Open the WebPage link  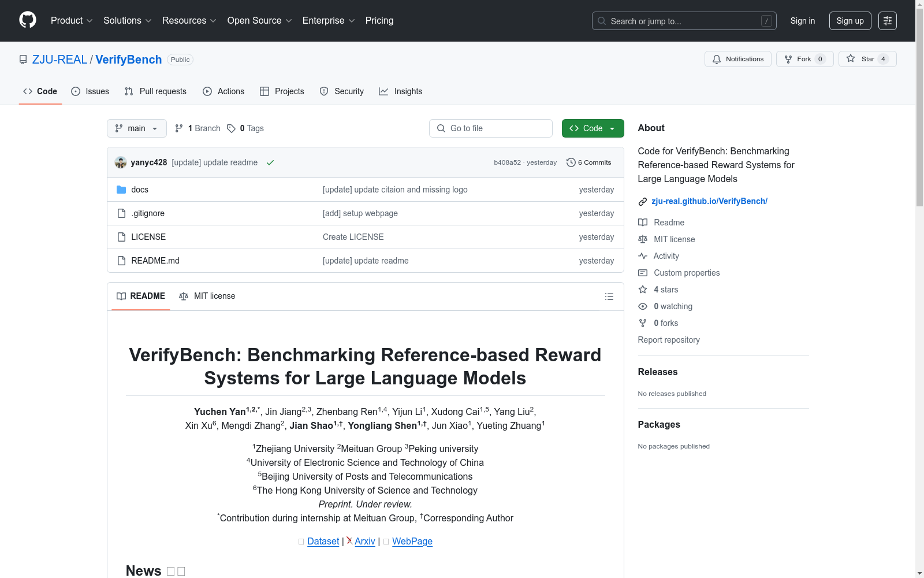coord(412,541)
